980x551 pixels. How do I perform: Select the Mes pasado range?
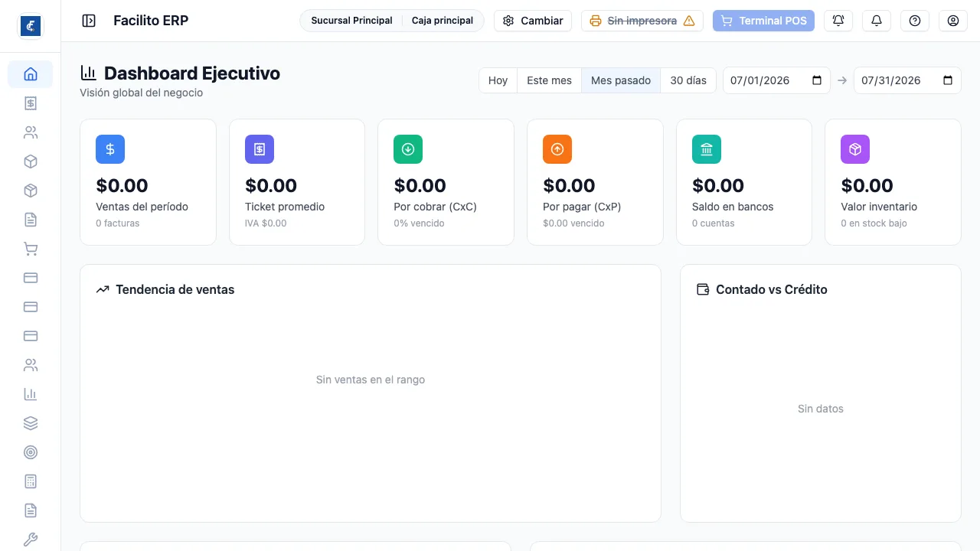[x=621, y=80]
